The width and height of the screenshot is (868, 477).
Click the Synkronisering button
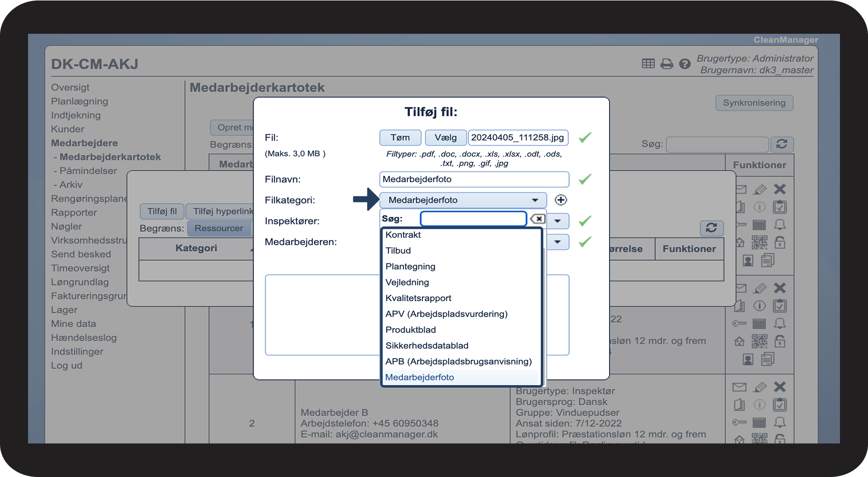pyautogui.click(x=754, y=103)
